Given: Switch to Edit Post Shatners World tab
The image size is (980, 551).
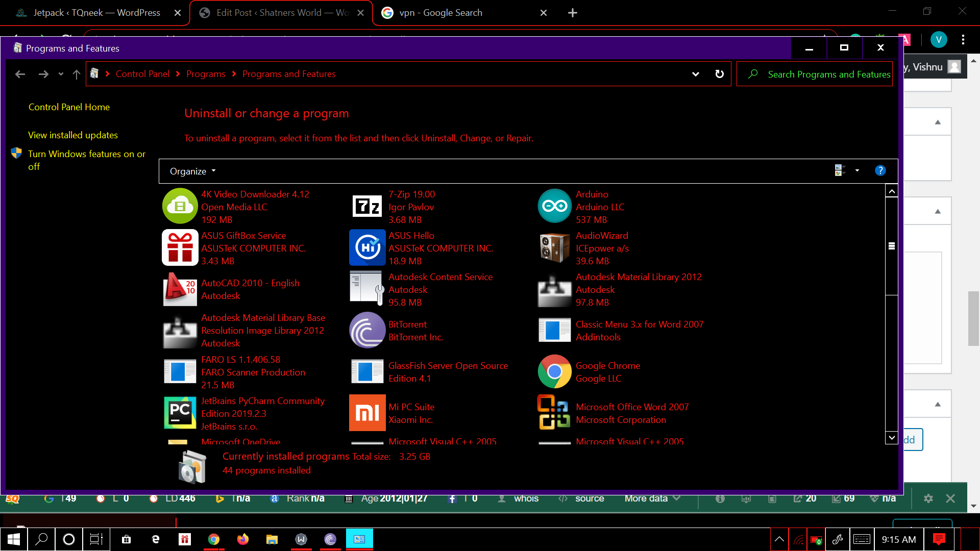Looking at the screenshot, I should pos(282,13).
